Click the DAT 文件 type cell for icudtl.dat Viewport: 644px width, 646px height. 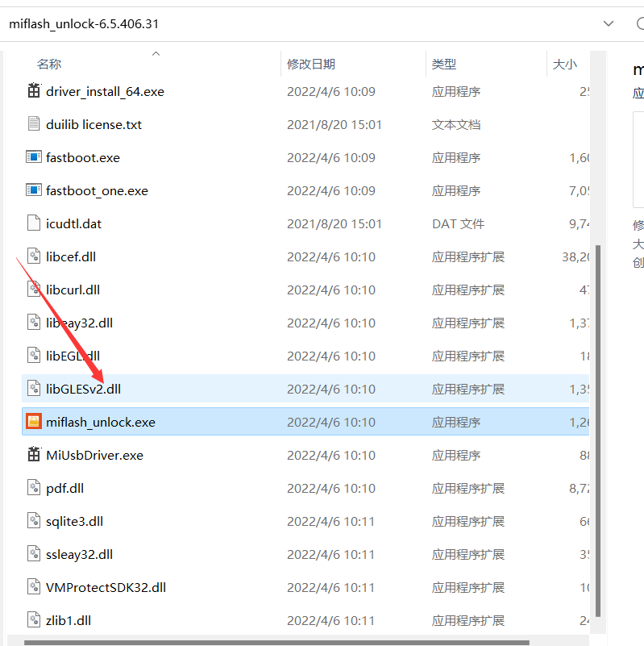[x=458, y=223]
